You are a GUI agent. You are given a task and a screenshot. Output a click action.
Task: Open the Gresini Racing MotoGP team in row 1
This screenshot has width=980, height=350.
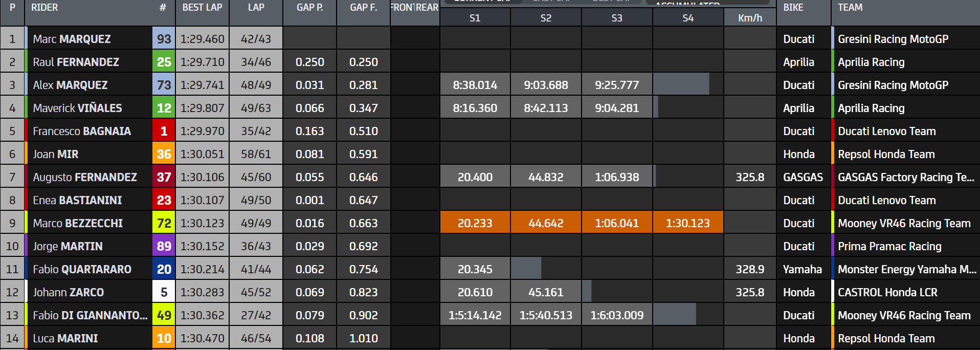893,39
